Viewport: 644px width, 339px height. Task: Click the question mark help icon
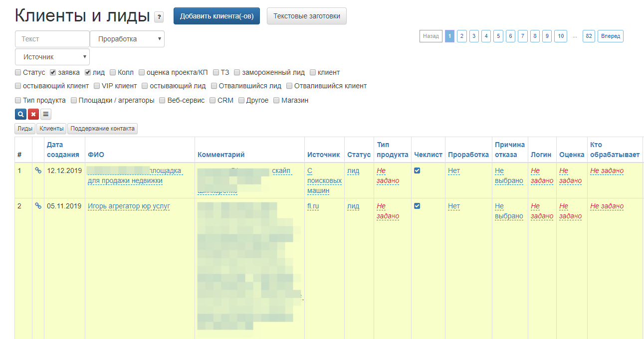[159, 17]
